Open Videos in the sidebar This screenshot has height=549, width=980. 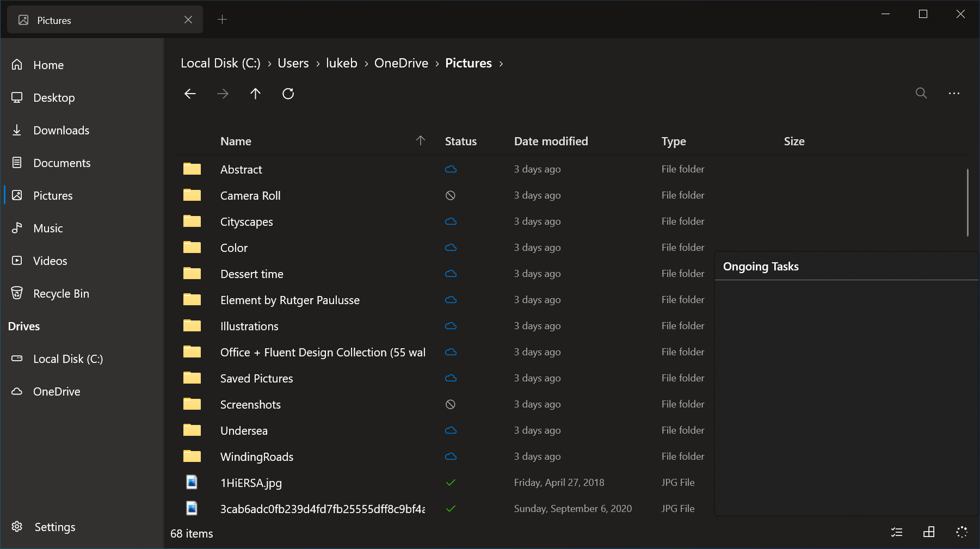click(82, 261)
